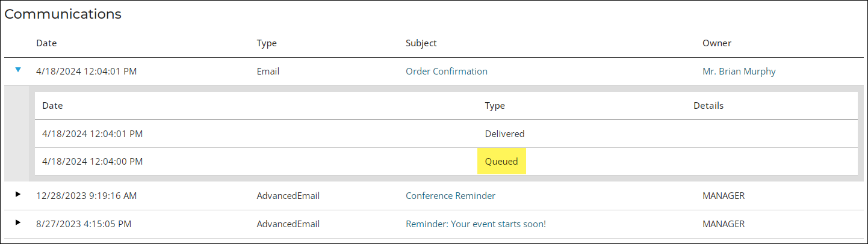Select the 4/18/2024 12:04:00 PM log row
The height and width of the screenshot is (244, 868).
tap(446, 161)
